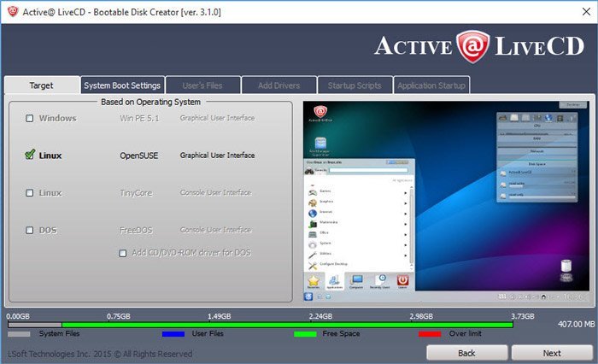Screen dimensions: 598x364
Task: Open the Add Drivers tab
Action: pos(278,85)
